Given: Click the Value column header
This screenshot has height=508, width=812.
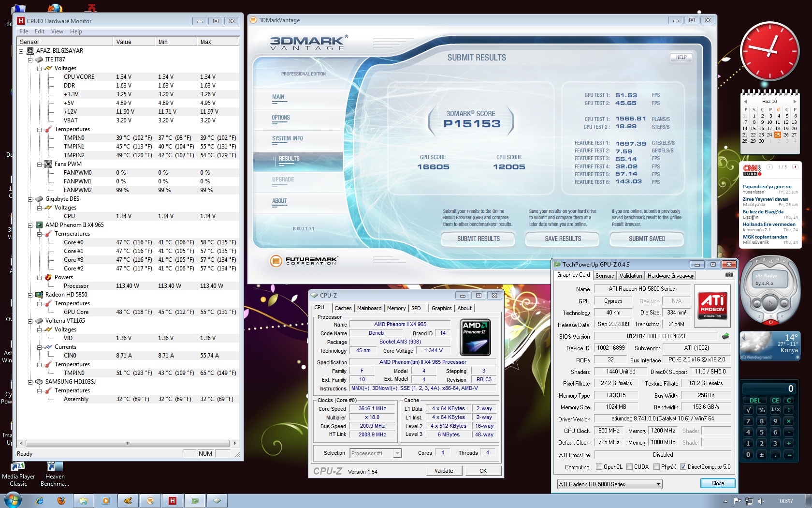Looking at the screenshot, I should click(134, 42).
